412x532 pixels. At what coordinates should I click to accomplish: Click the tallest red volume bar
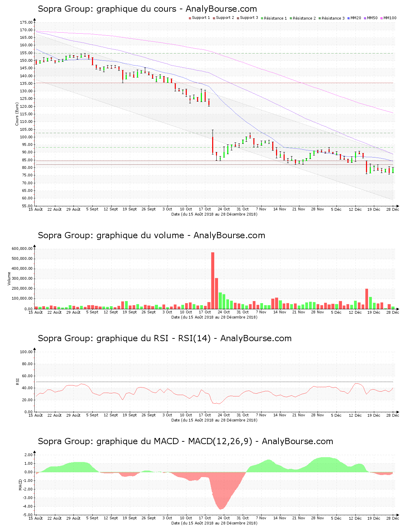tap(213, 280)
